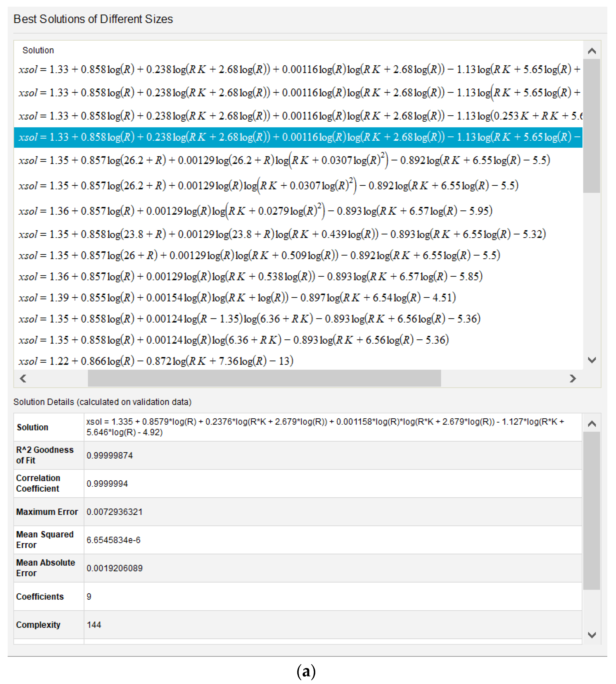Viewport: 616px width, 684px height.
Task: Select solution containing 0.857log(26 + R)
Action: click(x=259, y=255)
